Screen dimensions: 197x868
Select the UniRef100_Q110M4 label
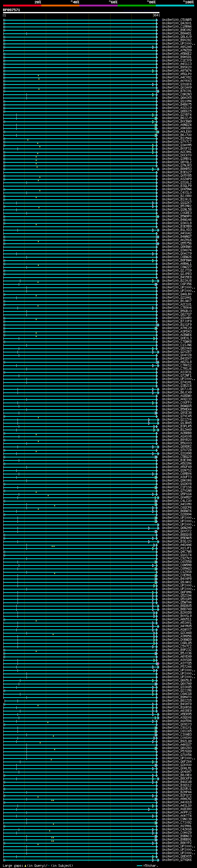click(x=177, y=101)
